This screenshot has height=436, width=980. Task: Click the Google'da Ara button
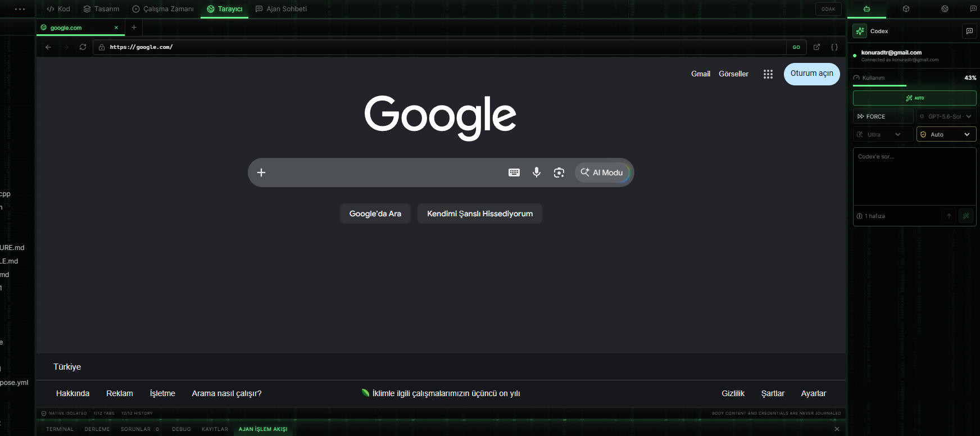(375, 214)
